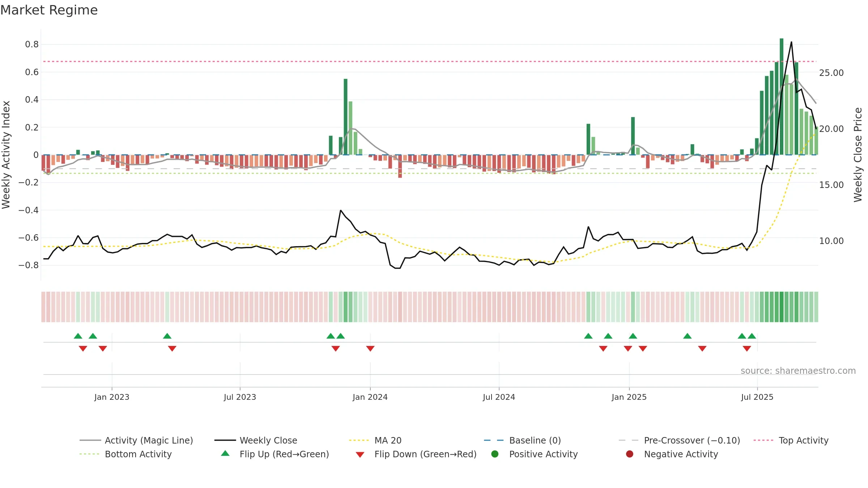
Task: Click the '0.8' left-axis tick label
Action: click(x=32, y=44)
